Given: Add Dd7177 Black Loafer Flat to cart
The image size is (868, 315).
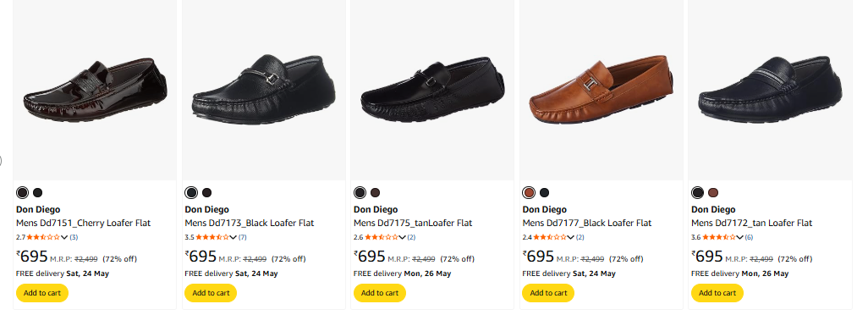Looking at the screenshot, I should [x=548, y=293].
